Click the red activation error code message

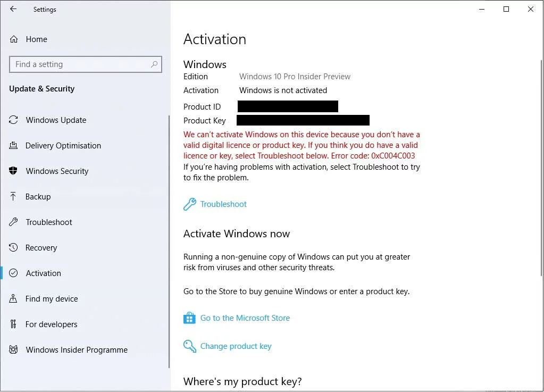click(302, 145)
